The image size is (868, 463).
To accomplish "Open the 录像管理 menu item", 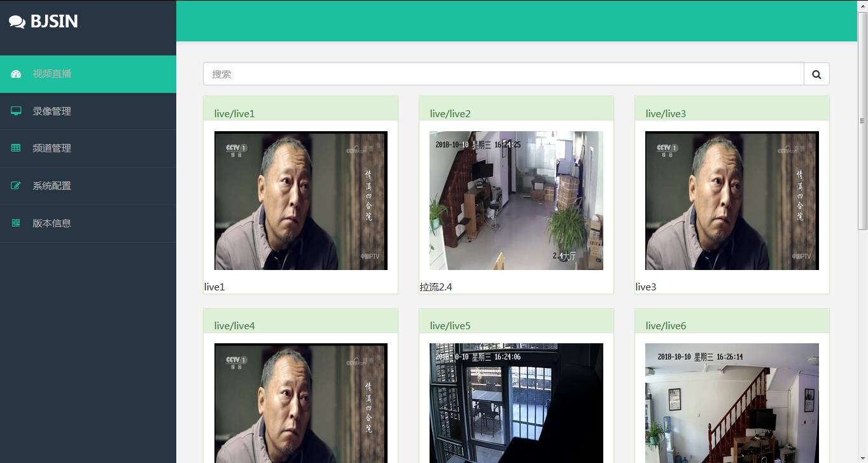I will coord(88,111).
